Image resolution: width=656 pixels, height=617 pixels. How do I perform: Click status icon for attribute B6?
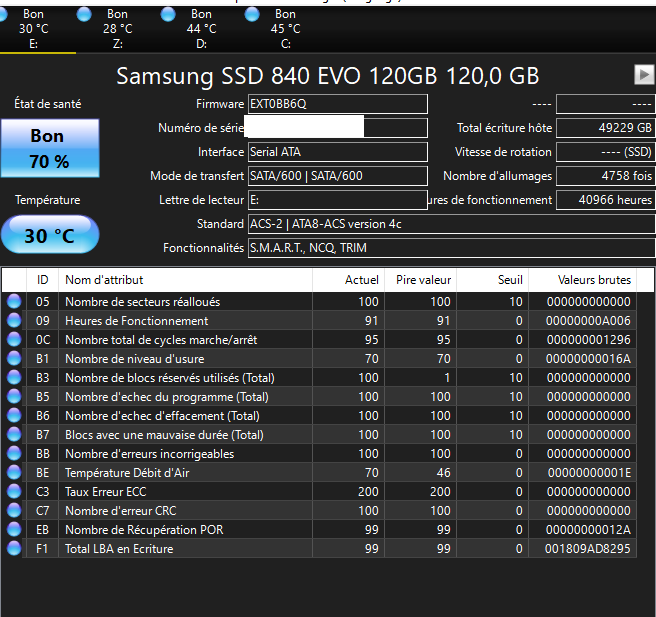[x=14, y=415]
